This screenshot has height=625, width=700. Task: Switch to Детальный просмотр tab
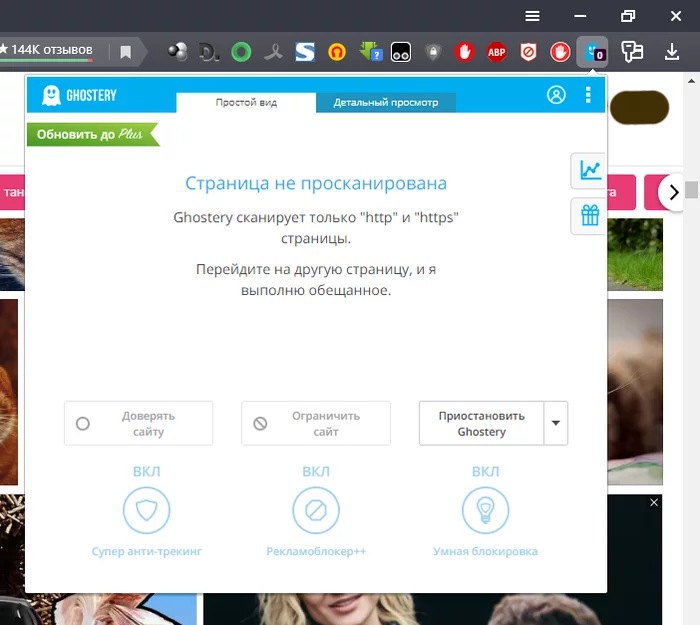pyautogui.click(x=386, y=103)
